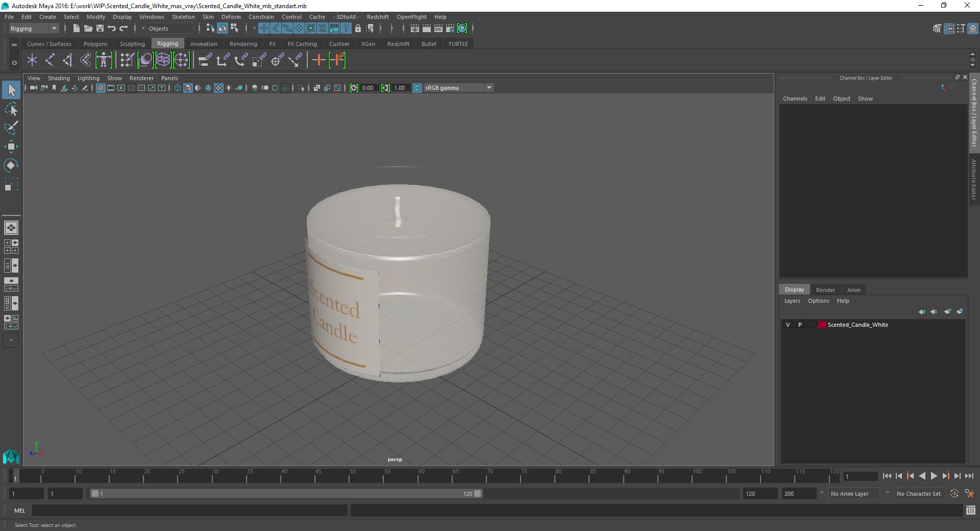Toggle textured viewport display

tap(218, 88)
